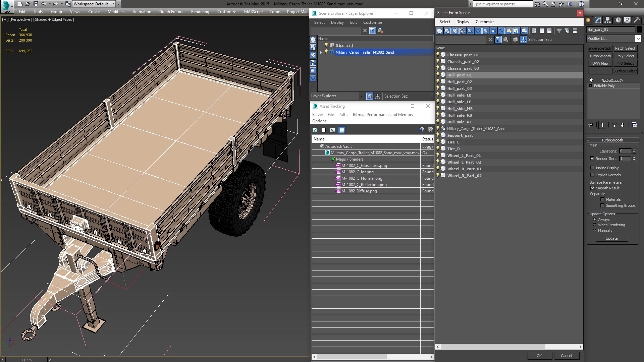Expand Military_Cargo_Trailer_M1082_Sand layer in Scene Explorer
This screenshot has width=644, height=362.
coord(321,52)
